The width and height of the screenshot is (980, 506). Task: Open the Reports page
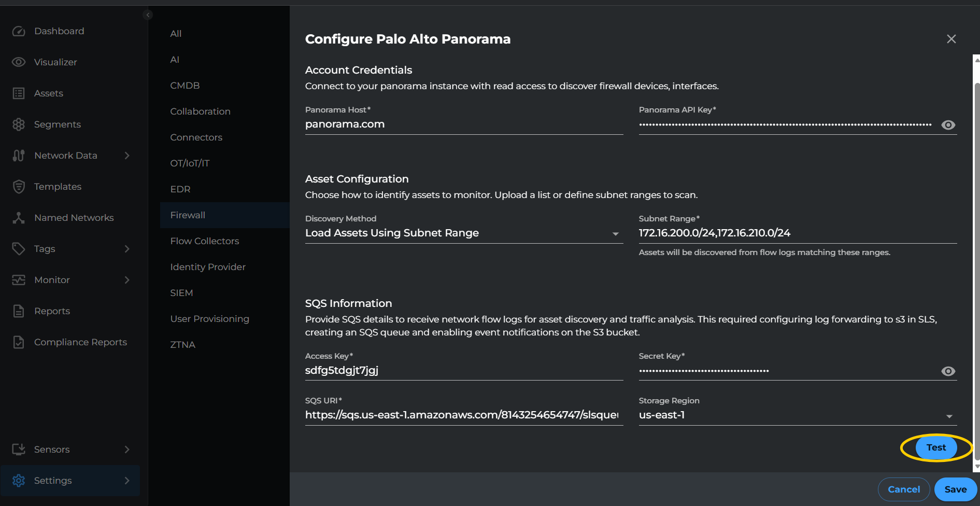click(52, 311)
